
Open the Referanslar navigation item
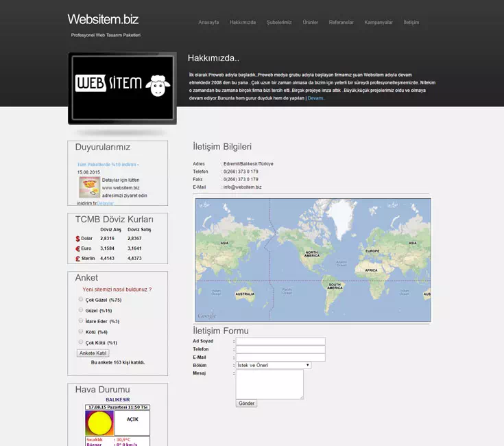pos(341,22)
